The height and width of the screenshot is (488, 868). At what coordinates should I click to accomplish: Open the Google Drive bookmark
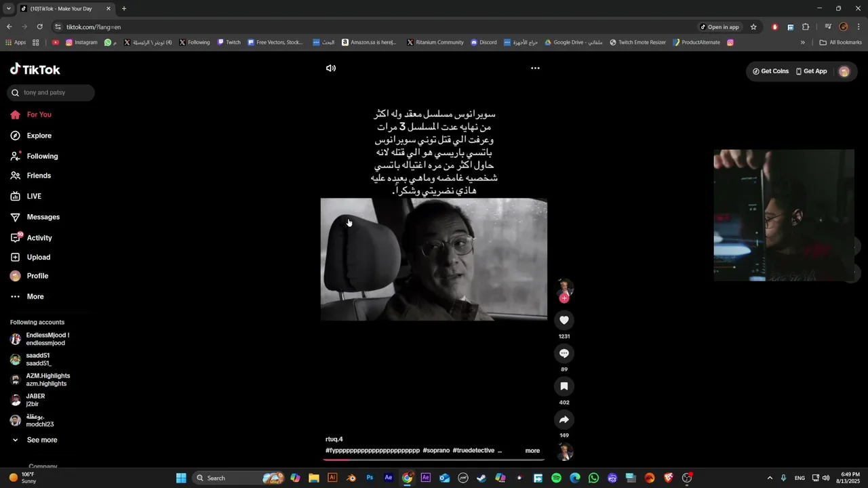tap(573, 42)
